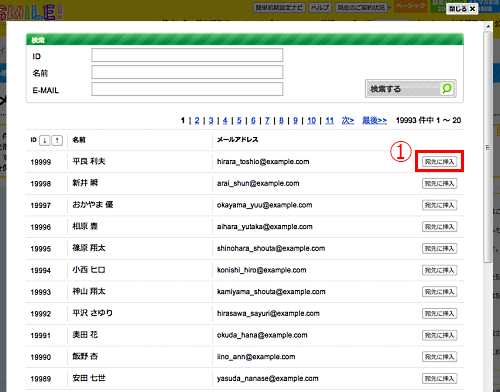Image resolution: width=500 pixels, height=392 pixels.
Task: Sort ID column descending with down arrow
Action: (x=45, y=140)
